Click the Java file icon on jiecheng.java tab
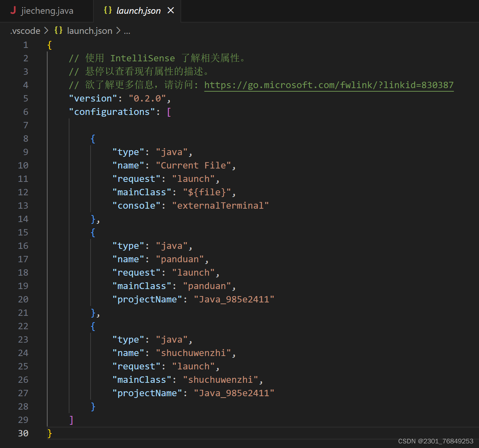 point(13,11)
